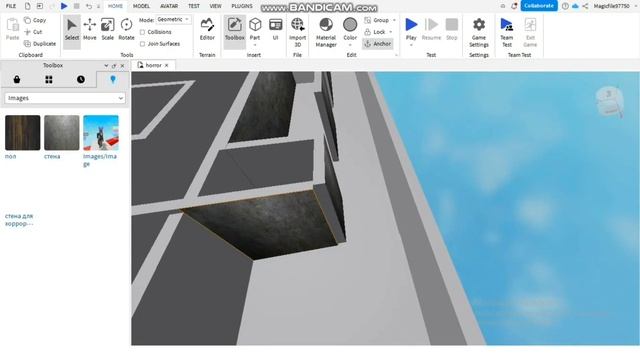Switch to the TEST ribbon tab
The height and width of the screenshot is (360, 640).
click(x=193, y=6)
